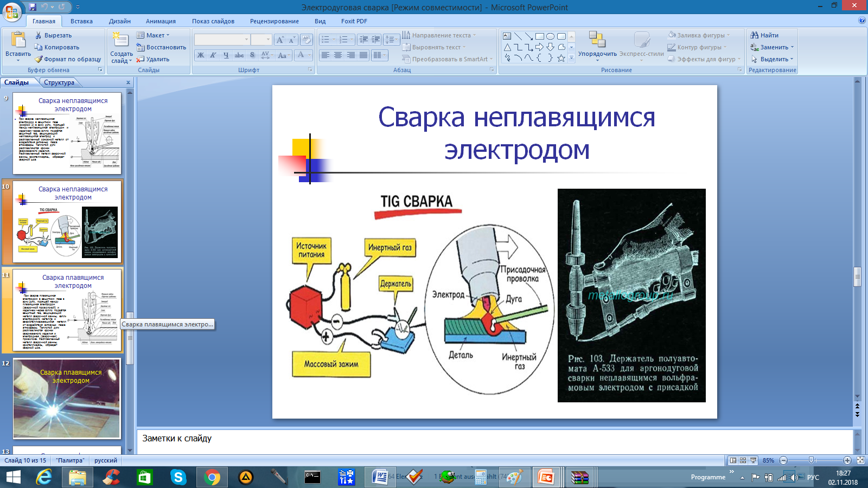This screenshot has width=868, height=488.
Task: Select the right block arrow shape
Action: click(x=540, y=47)
